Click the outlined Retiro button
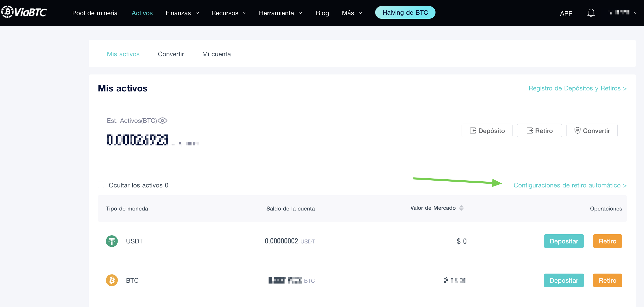This screenshot has width=644, height=307. (x=539, y=130)
